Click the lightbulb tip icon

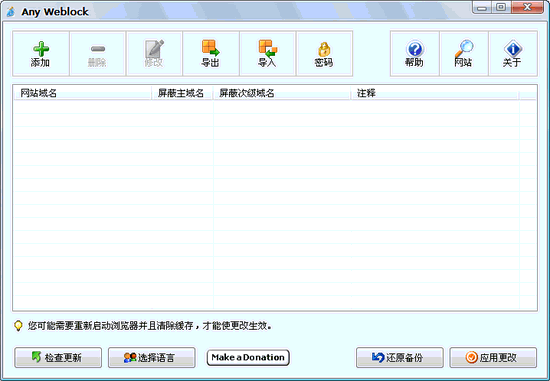click(x=18, y=326)
